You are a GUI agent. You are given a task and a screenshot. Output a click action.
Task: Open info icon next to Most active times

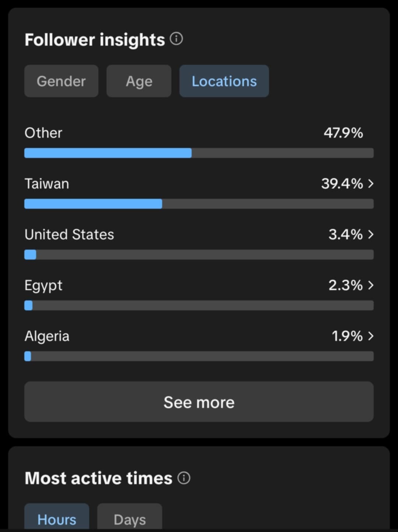pyautogui.click(x=184, y=478)
